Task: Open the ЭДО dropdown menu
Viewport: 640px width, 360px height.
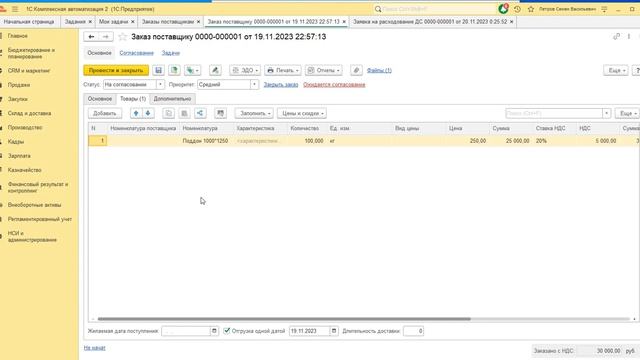Action: (245, 70)
